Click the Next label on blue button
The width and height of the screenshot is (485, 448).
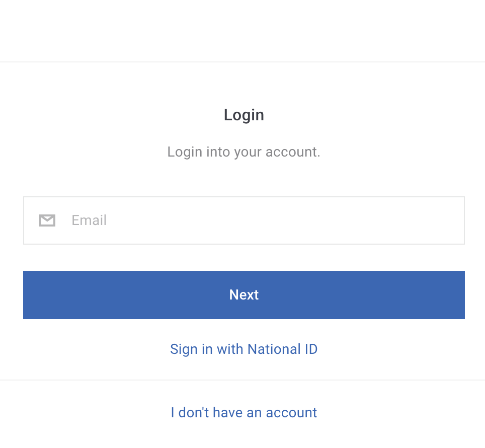244,295
